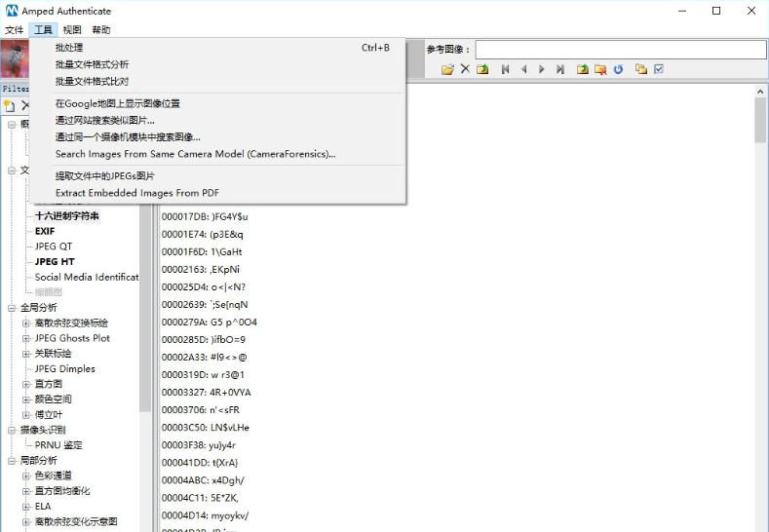Click the next image arrow icon

tap(542, 69)
